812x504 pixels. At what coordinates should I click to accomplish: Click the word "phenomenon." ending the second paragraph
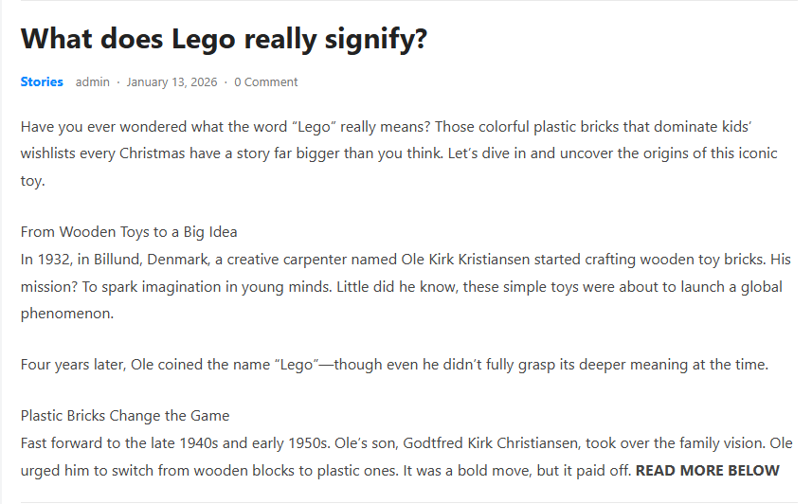pyautogui.click(x=67, y=314)
